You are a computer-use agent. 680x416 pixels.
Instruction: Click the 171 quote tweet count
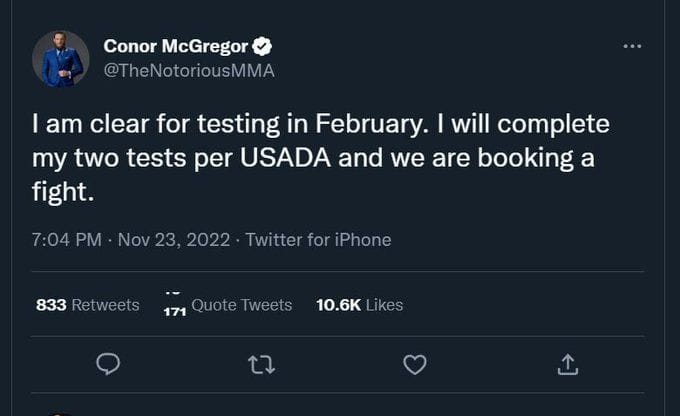tap(174, 312)
